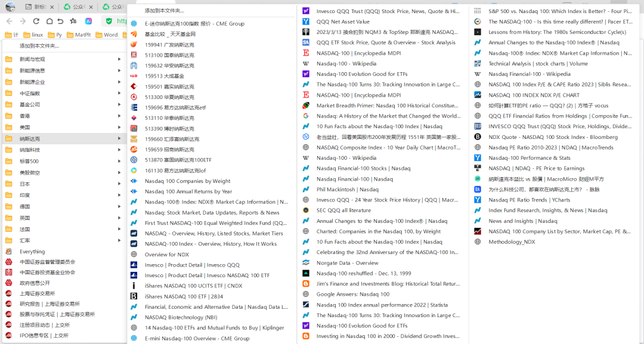Click the 基金比较 天天基金网 favicon
This screenshot has height=344, width=644.
134,34
